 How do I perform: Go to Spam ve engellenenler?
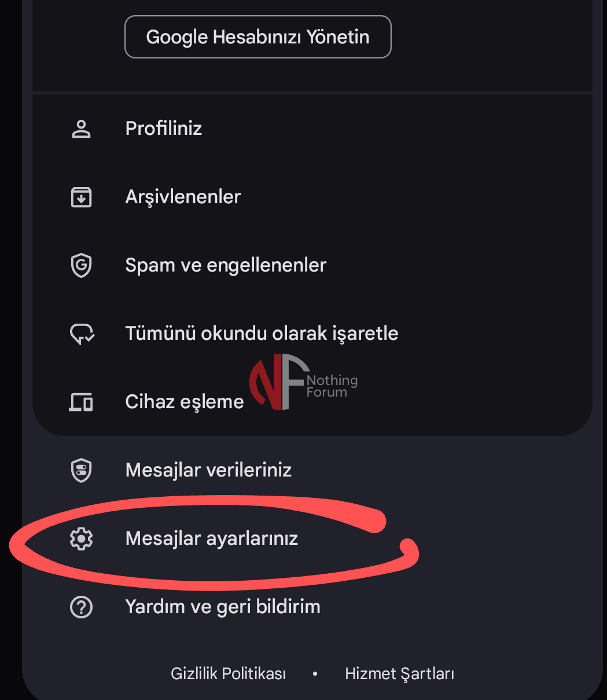[x=226, y=265]
